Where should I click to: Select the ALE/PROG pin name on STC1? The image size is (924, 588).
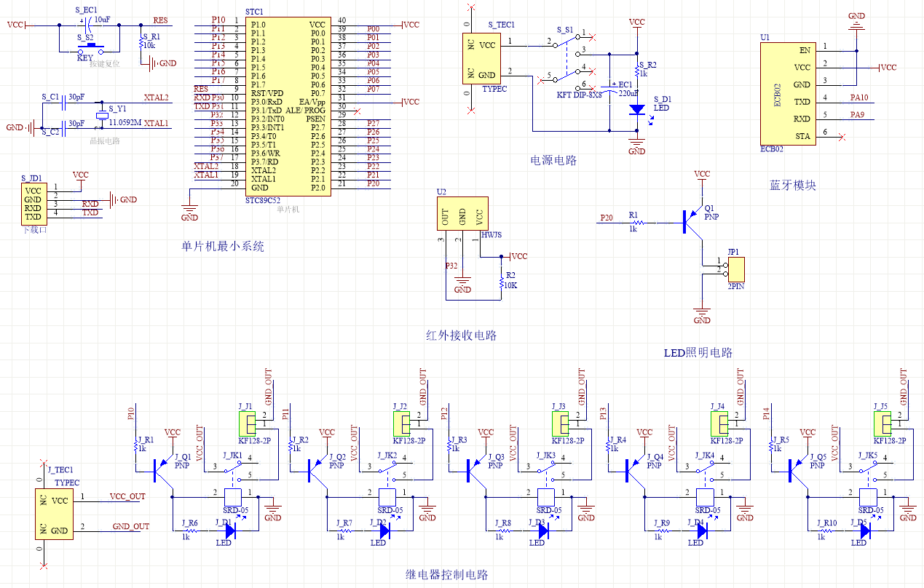[x=306, y=111]
